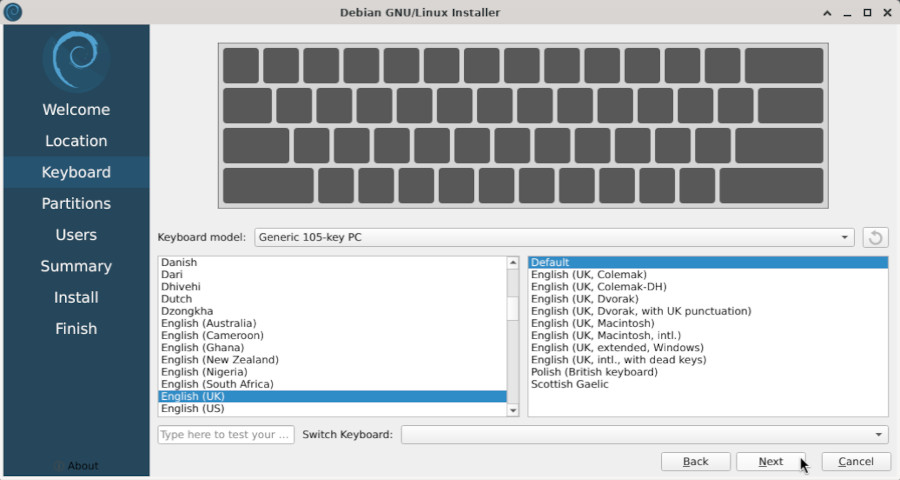The image size is (900, 480).
Task: Go to the Summary step
Action: coord(76,266)
